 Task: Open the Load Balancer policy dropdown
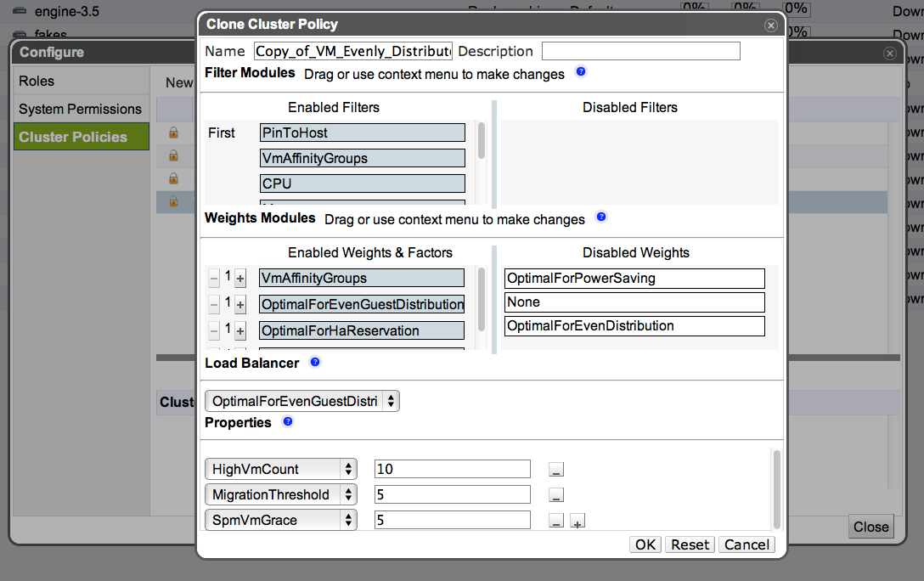(302, 401)
